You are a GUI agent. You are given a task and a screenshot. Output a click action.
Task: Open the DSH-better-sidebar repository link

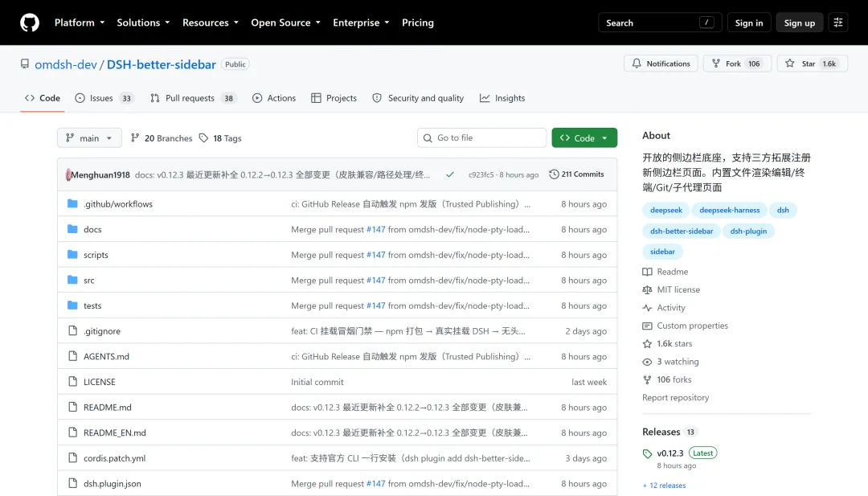point(161,64)
